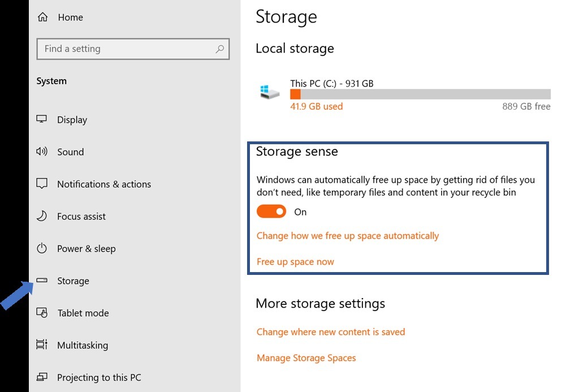Select the Display settings icon
The width and height of the screenshot is (579, 392).
[42, 119]
